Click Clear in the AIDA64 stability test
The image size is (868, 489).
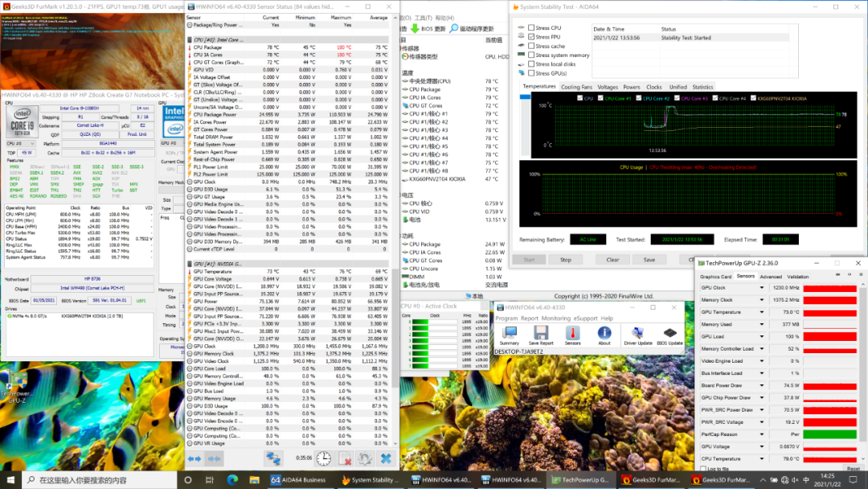612,260
